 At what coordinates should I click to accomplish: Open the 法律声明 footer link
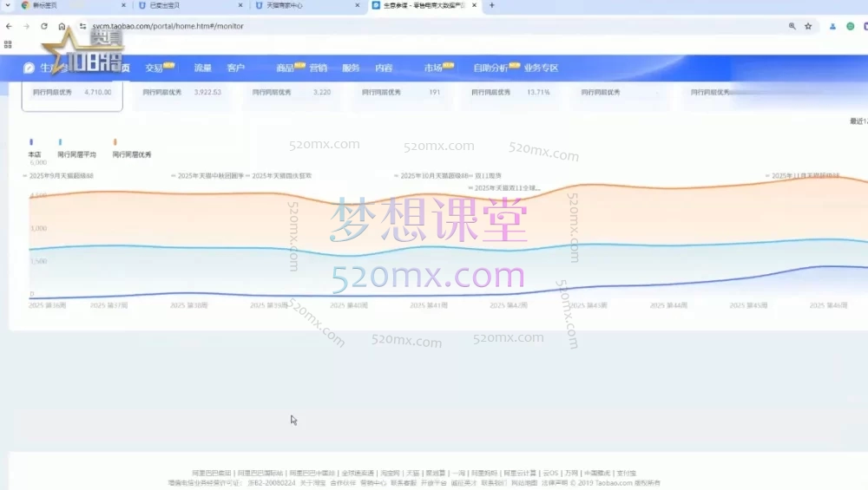click(x=554, y=483)
